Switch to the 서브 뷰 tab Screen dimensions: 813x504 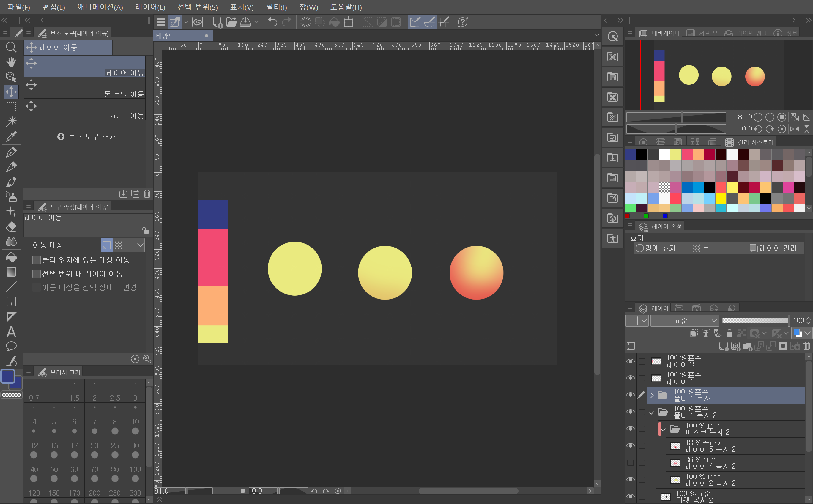(x=703, y=33)
